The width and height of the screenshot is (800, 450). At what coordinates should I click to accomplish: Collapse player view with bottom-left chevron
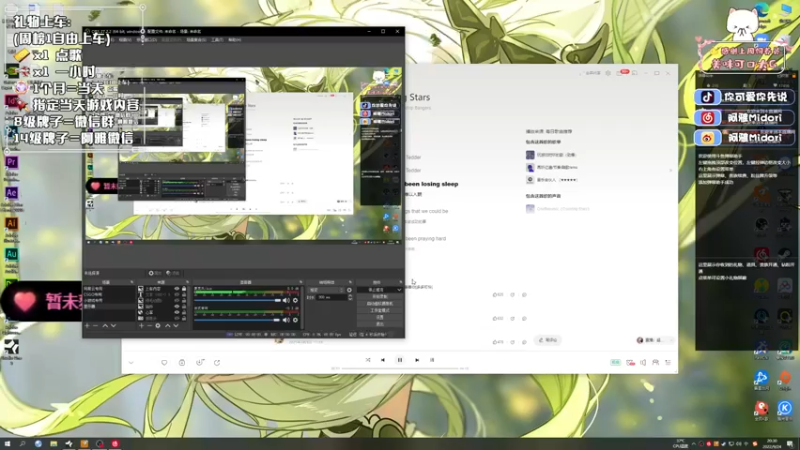[x=131, y=362]
